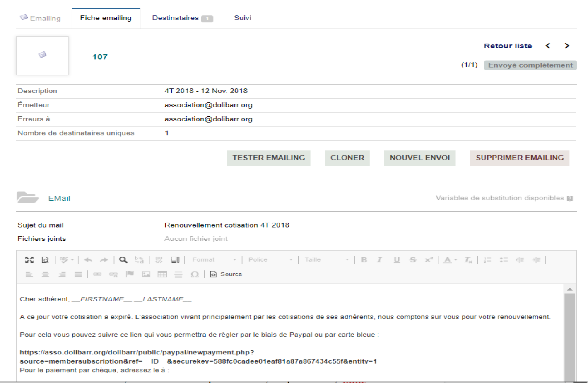
Task: Open the Police font dropdown
Action: (x=270, y=260)
